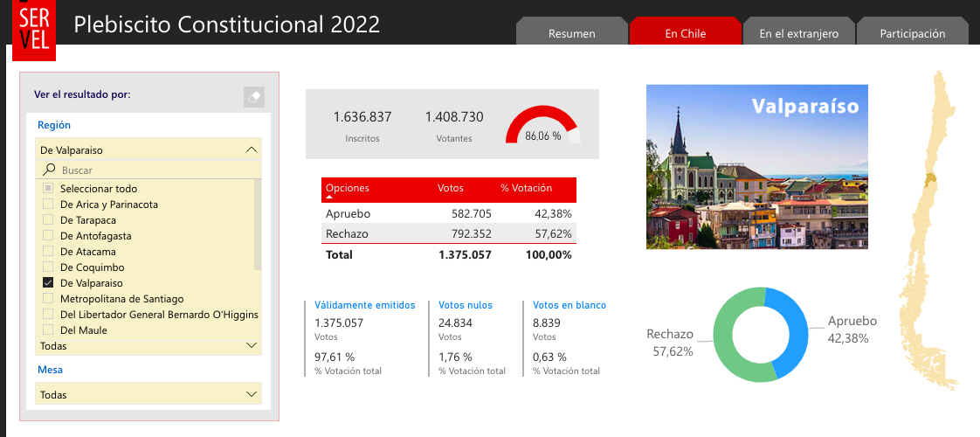Click the % Votación column header
980x437 pixels.
(x=527, y=188)
